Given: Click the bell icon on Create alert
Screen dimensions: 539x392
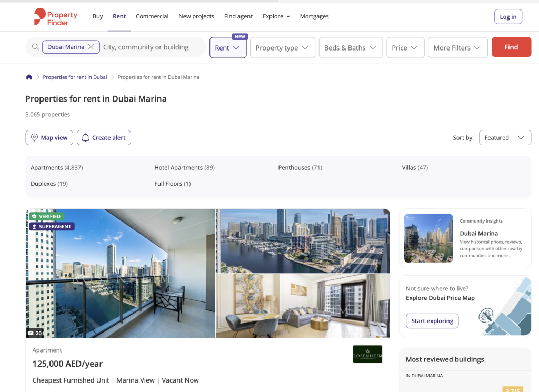Looking at the screenshot, I should click(x=85, y=137).
